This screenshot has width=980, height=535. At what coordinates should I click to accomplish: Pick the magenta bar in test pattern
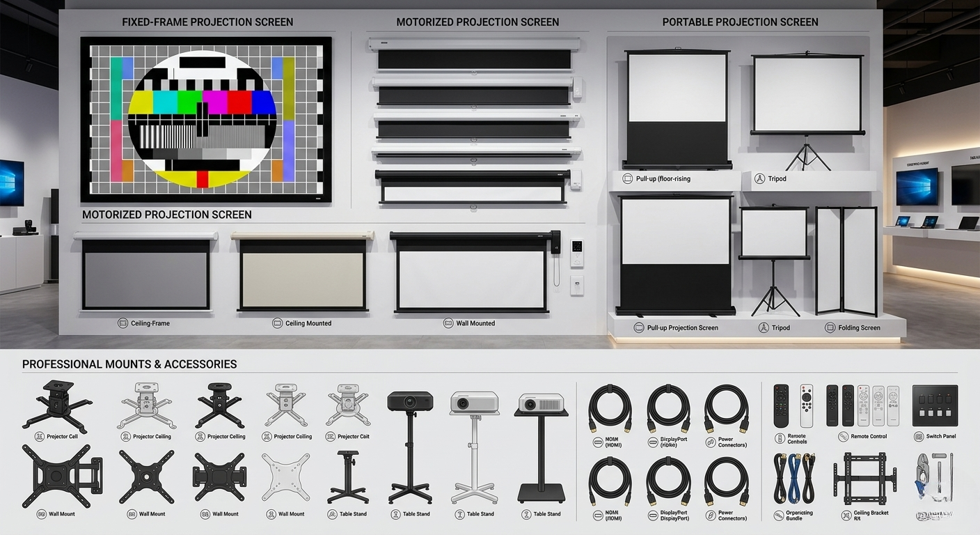(x=214, y=102)
